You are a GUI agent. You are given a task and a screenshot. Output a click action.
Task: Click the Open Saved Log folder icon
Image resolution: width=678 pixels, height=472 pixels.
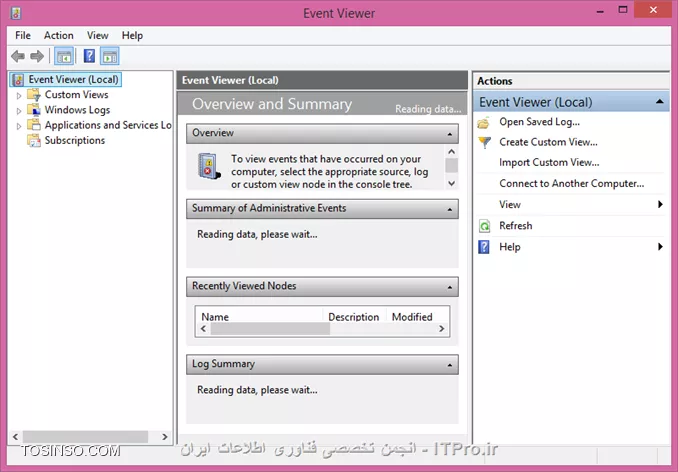[x=484, y=123]
